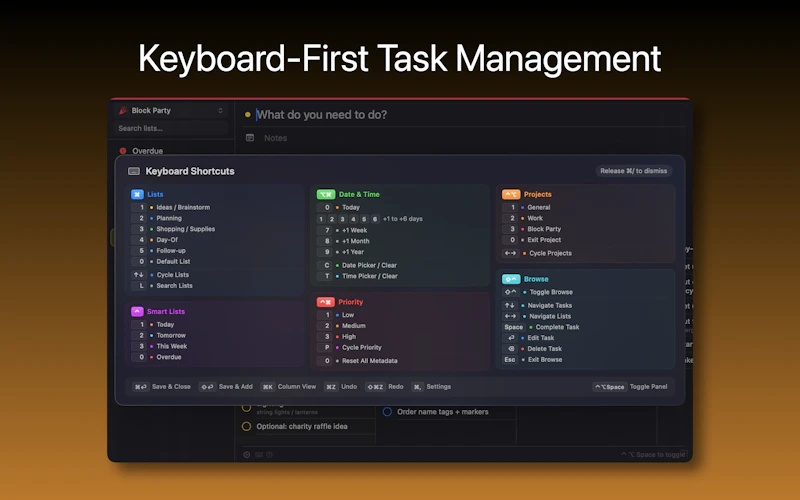Click the +1 Year shortcut
The width and height of the screenshot is (800, 500).
(x=341, y=252)
